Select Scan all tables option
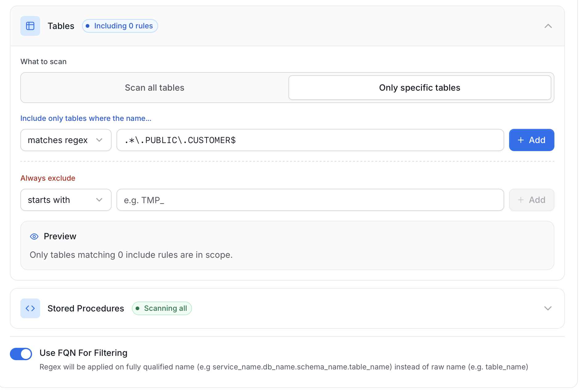The image size is (588, 391). [154, 88]
